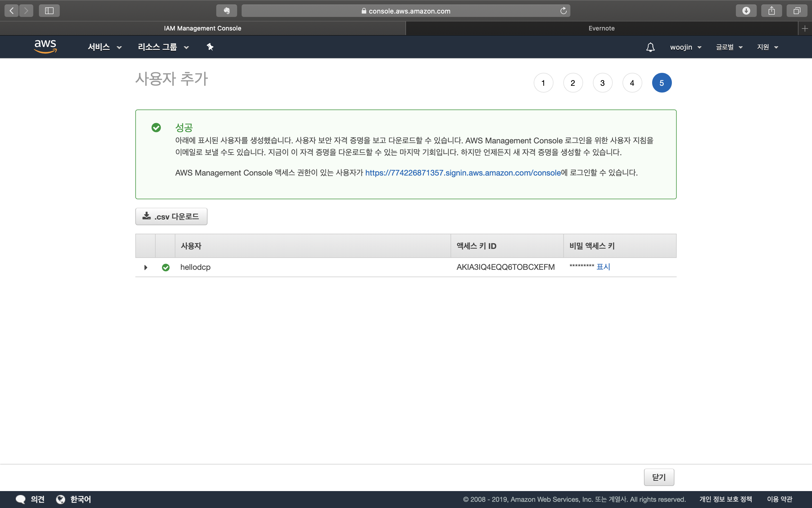This screenshot has height=508, width=812.
Task: Go back with Safari's back arrow
Action: 11,11
